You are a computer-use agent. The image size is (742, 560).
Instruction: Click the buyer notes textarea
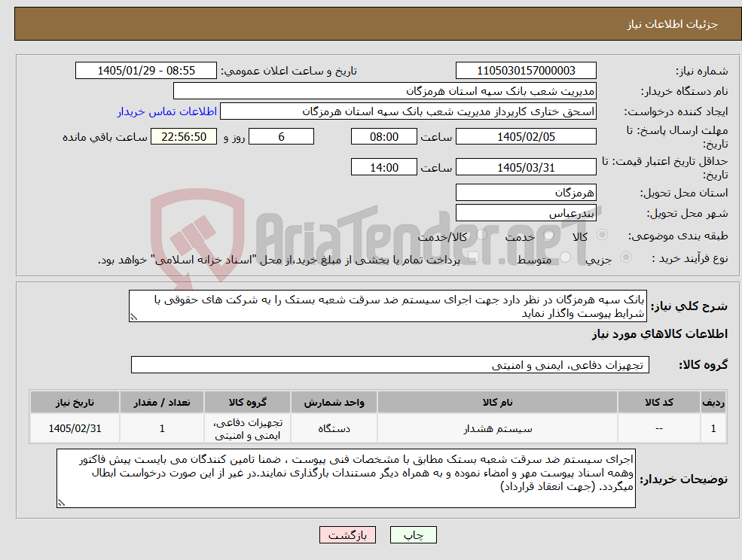pos(346,479)
